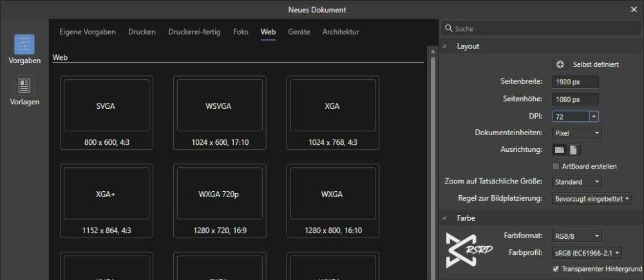Expand the Farbprofil sRGB dropdown
The height and width of the screenshot is (280, 644).
(587, 253)
